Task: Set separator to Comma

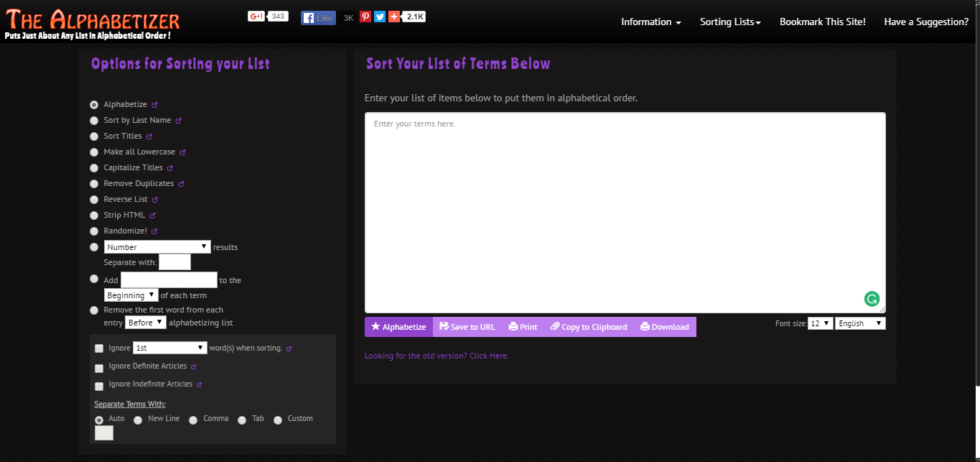Action: tap(193, 420)
